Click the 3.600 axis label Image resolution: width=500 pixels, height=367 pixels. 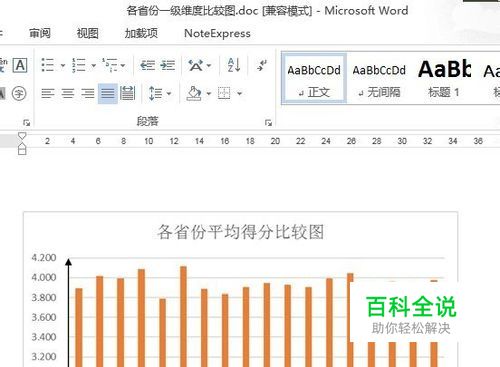pyautogui.click(x=44, y=317)
